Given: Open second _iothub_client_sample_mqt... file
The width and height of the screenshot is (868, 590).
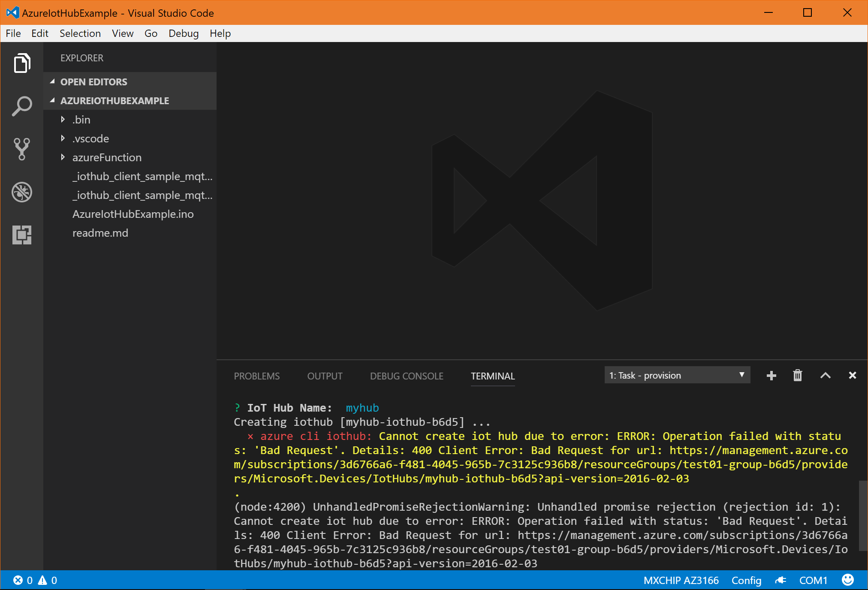Looking at the screenshot, I should (x=130, y=195).
